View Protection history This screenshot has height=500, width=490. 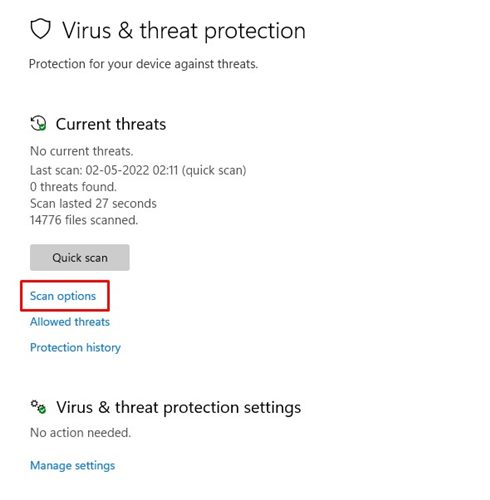75,347
